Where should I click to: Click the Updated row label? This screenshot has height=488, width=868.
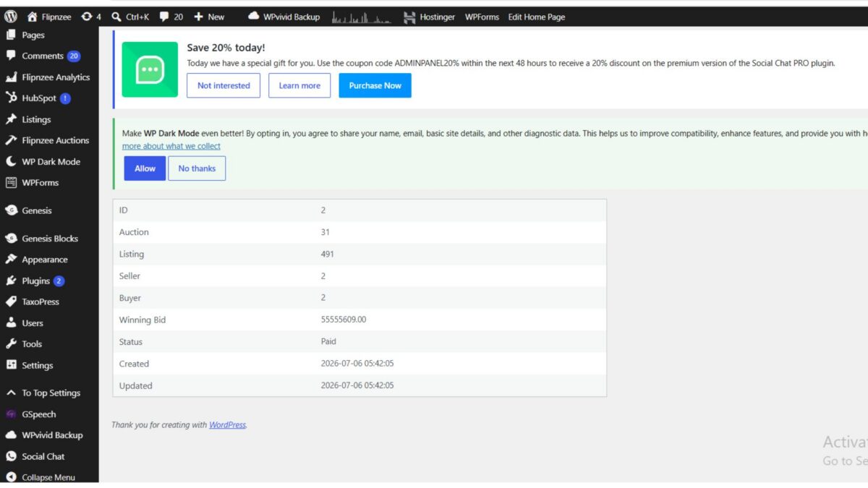[x=135, y=385]
